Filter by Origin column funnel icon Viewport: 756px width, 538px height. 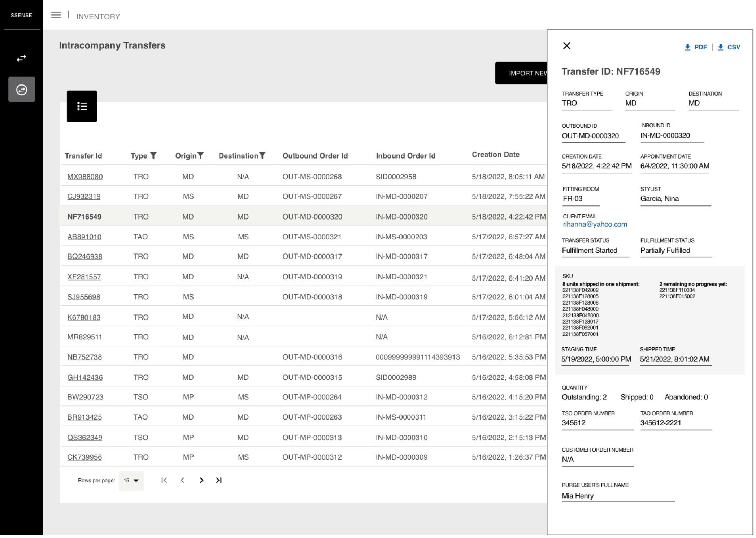[x=201, y=156]
